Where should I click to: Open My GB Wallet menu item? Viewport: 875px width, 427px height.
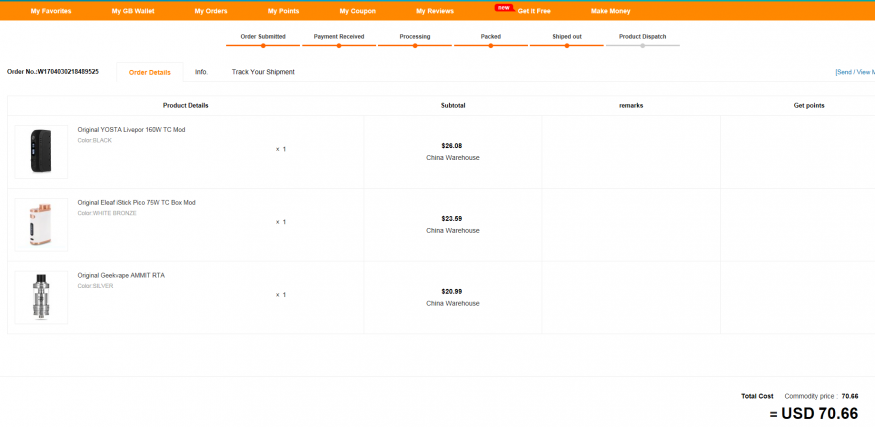(x=133, y=11)
